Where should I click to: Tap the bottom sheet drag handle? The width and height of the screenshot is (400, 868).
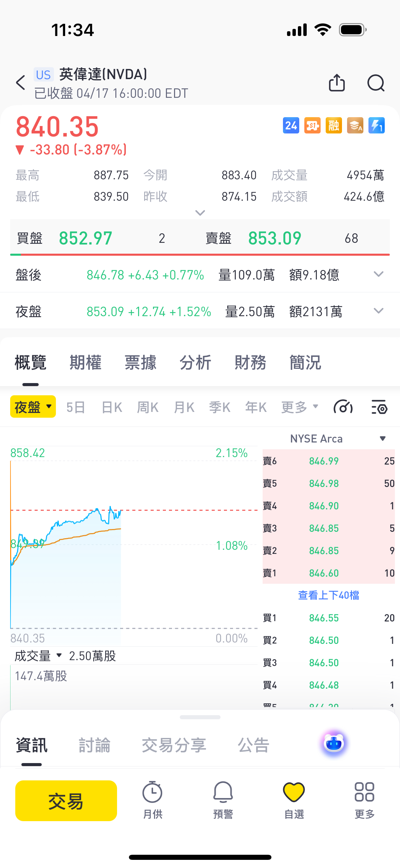click(200, 717)
